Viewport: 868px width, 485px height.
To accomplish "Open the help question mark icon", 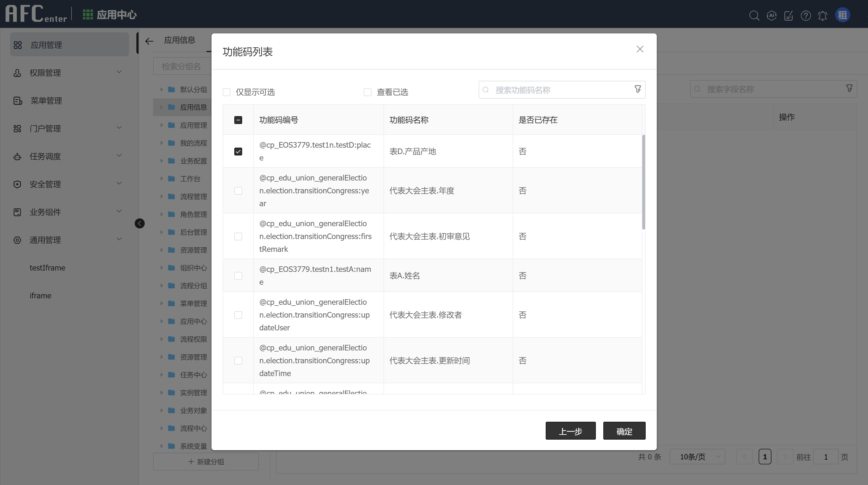I will pyautogui.click(x=806, y=16).
